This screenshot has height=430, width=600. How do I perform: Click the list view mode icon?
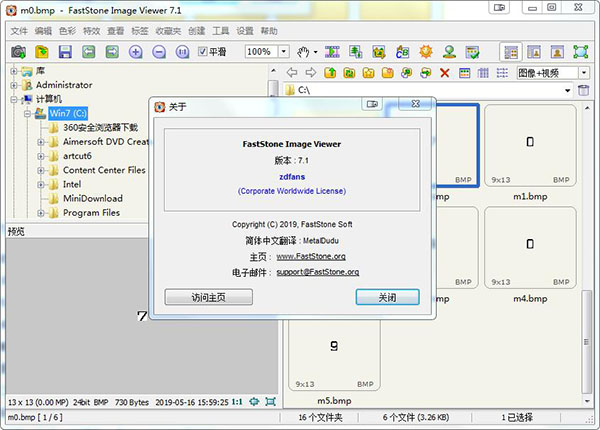click(502, 72)
